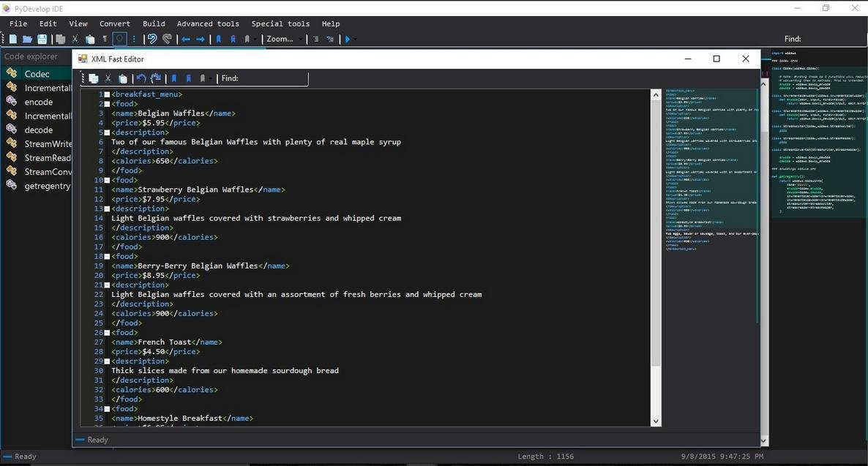The height and width of the screenshot is (466, 868).
Task: Collapse the food node on line 34
Action: [108, 409]
